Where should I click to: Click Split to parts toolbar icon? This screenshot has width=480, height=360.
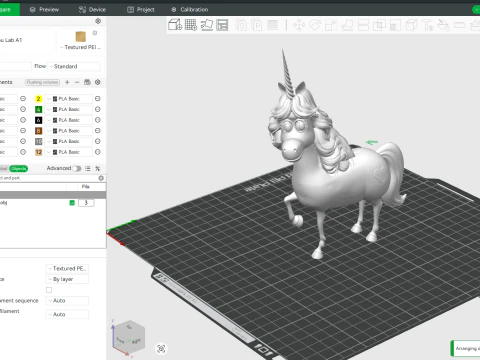coord(257,25)
